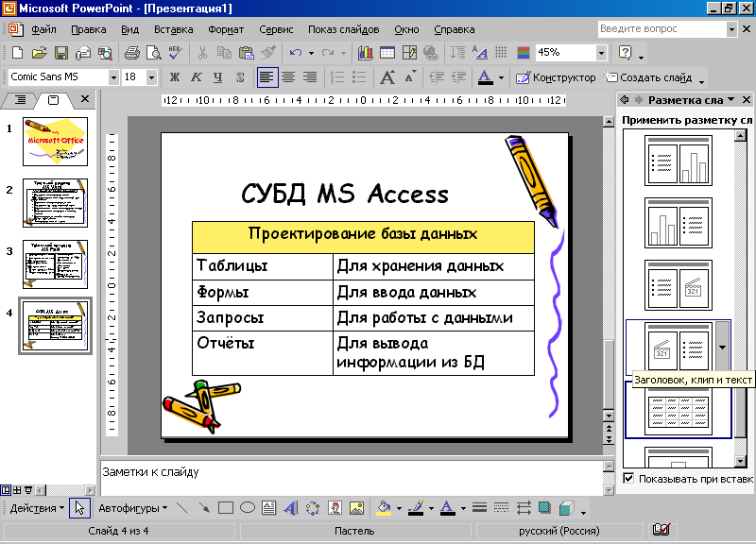The width and height of the screenshot is (756, 544).
Task: Open the Вставка menu
Action: 174,29
